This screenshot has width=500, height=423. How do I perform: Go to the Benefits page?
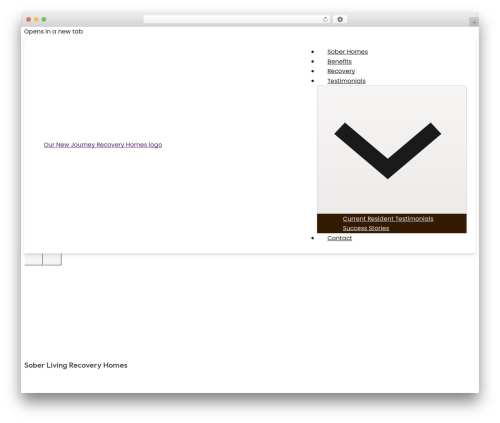[x=339, y=61]
